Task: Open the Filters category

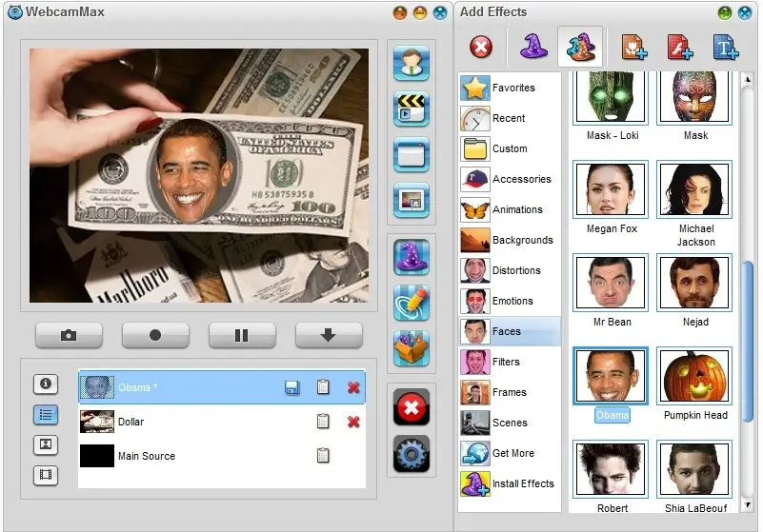Action: 510,362
